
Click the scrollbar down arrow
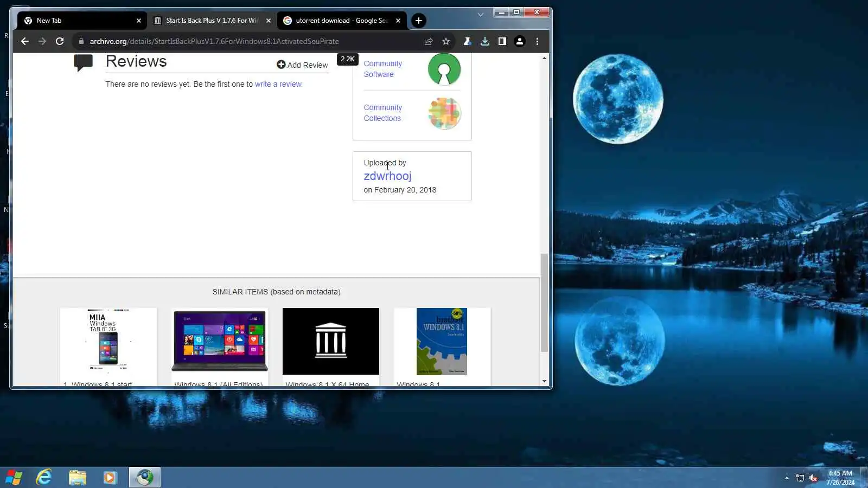(x=544, y=381)
